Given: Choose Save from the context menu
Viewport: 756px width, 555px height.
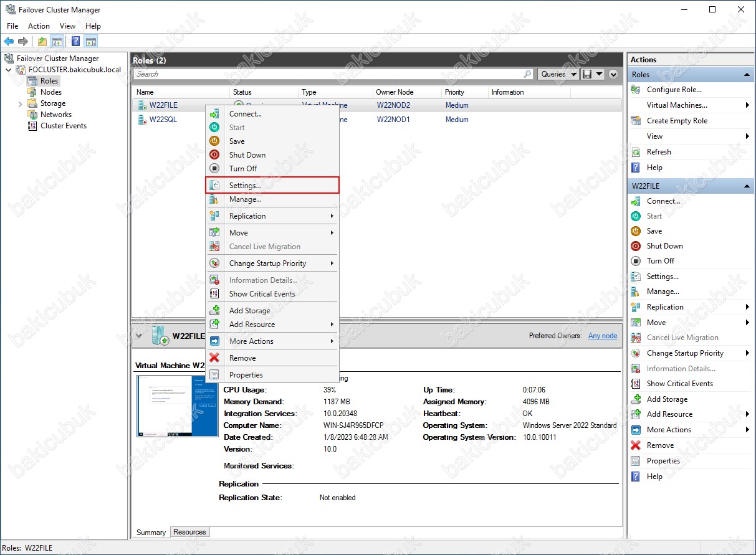Looking at the screenshot, I should [x=272, y=141].
